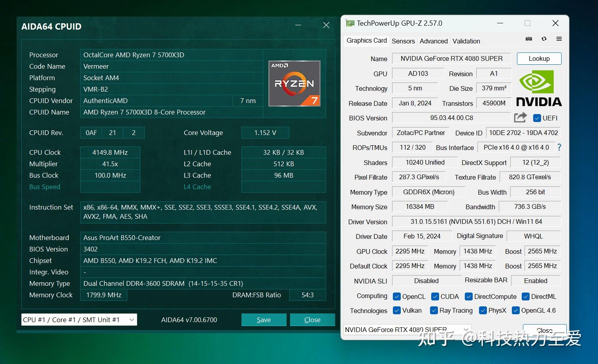598x364 pixels.
Task: Click the Multiplier value 41.5x
Action: [x=110, y=164]
